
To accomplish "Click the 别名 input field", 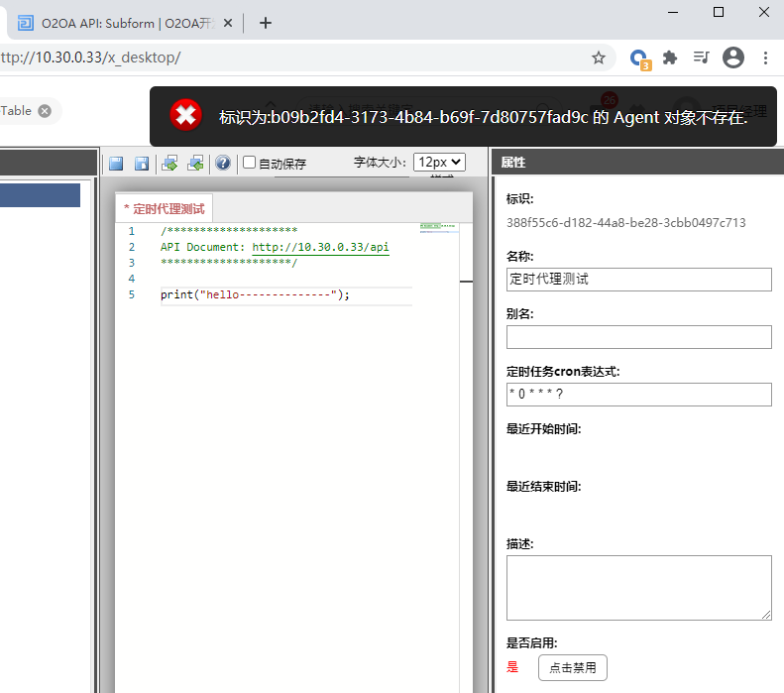I will 638,337.
